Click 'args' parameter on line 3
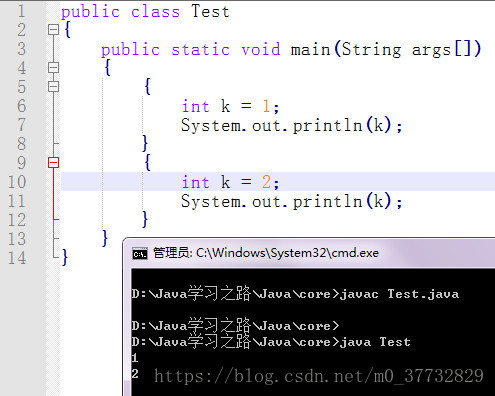495x396 pixels. [431, 50]
